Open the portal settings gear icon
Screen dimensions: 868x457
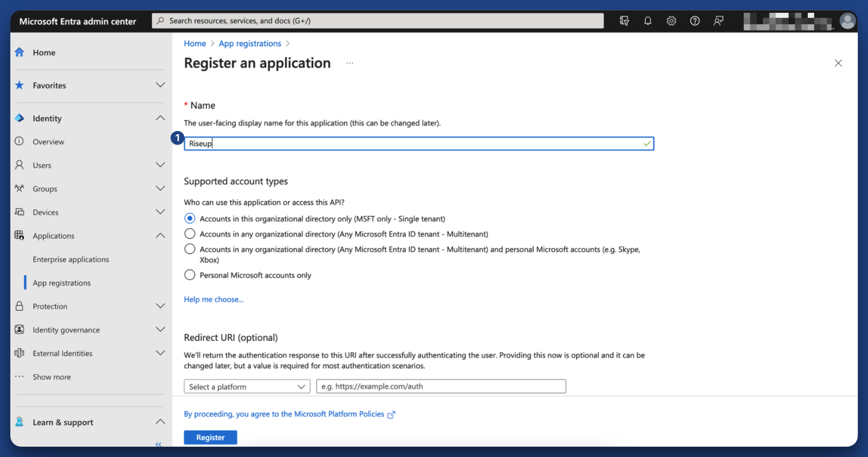[x=671, y=21]
